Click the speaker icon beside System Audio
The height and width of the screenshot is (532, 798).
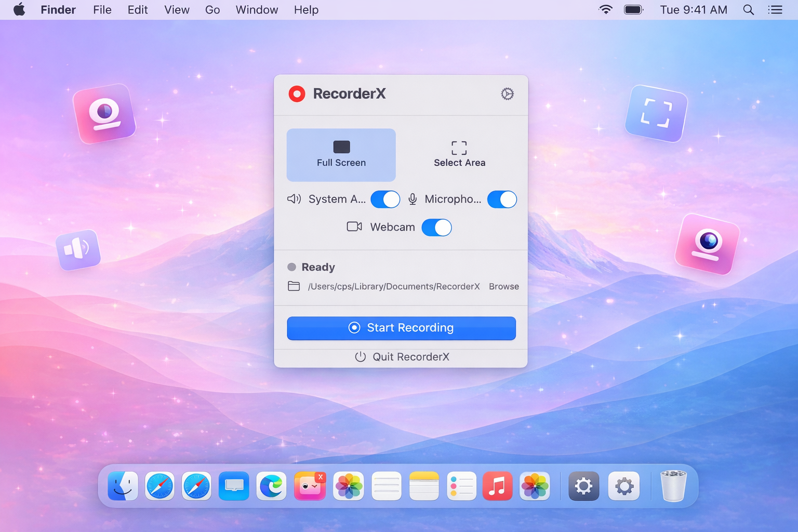pos(294,199)
